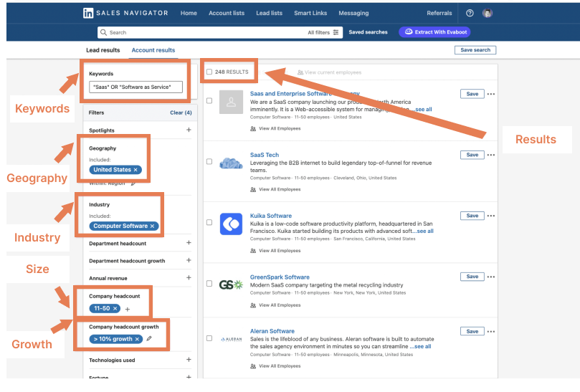Click the Kuika Software logo

pyautogui.click(x=231, y=224)
